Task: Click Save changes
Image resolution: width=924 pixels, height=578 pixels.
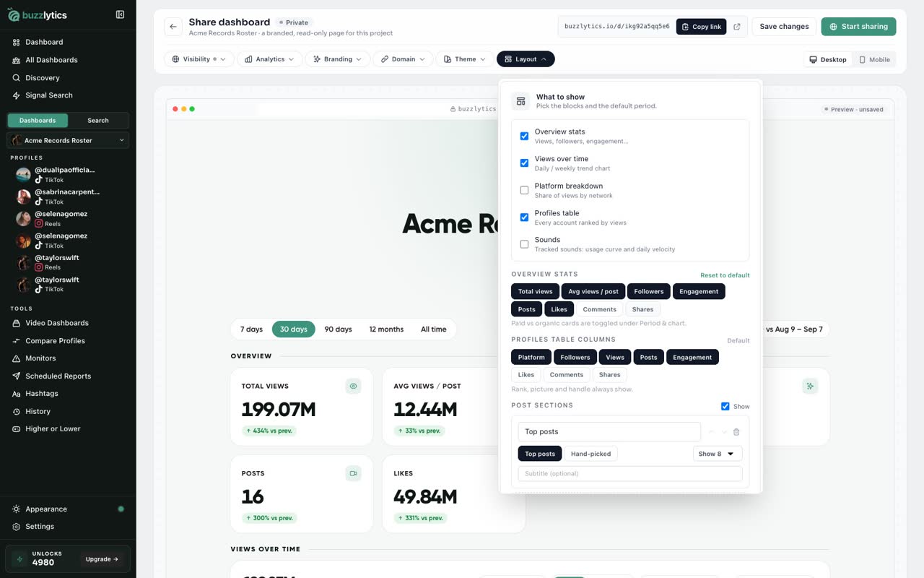Action: (784, 27)
